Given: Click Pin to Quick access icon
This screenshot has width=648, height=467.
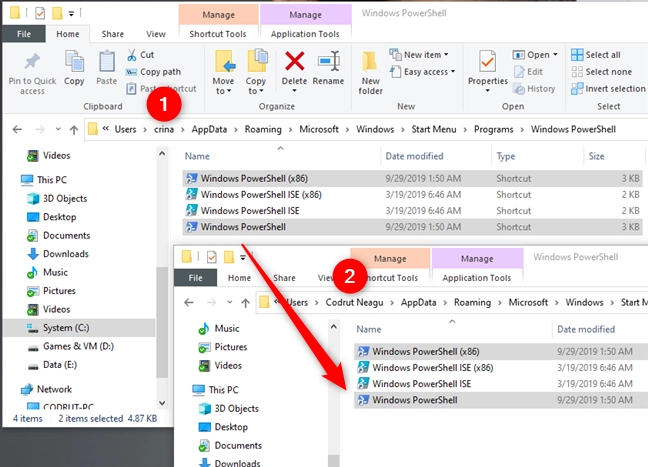Looking at the screenshot, I should point(32,62).
